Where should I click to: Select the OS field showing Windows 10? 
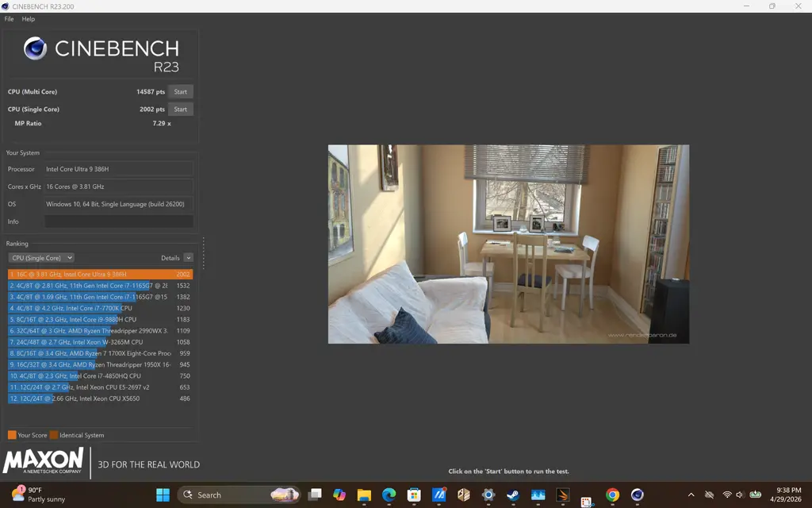[x=119, y=204]
